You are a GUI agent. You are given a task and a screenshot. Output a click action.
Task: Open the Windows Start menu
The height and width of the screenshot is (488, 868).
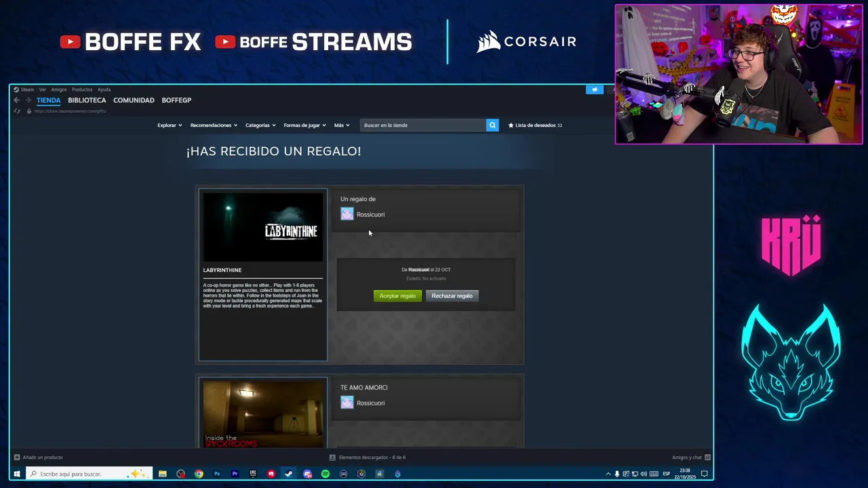tap(17, 474)
